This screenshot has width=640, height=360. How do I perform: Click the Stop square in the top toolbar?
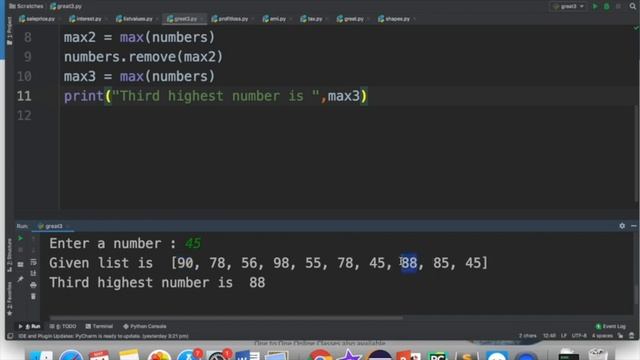(x=618, y=6)
